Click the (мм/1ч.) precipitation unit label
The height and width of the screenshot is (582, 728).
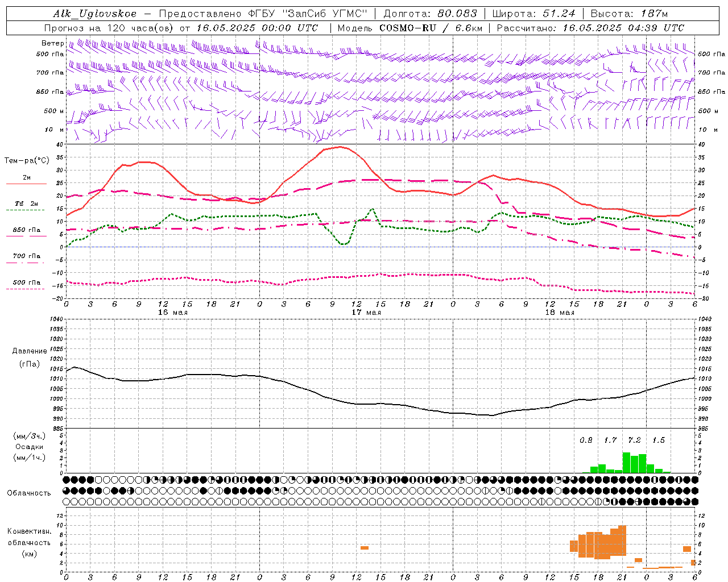coord(30,458)
